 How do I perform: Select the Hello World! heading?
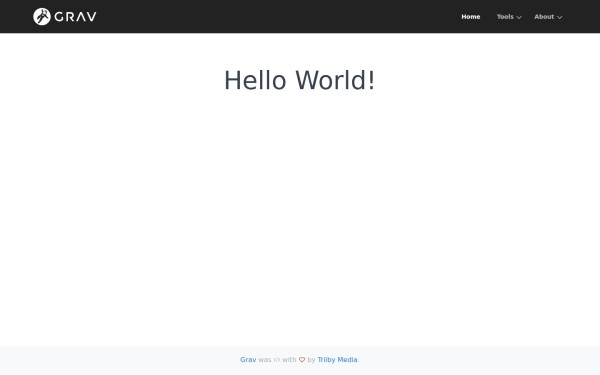click(300, 80)
